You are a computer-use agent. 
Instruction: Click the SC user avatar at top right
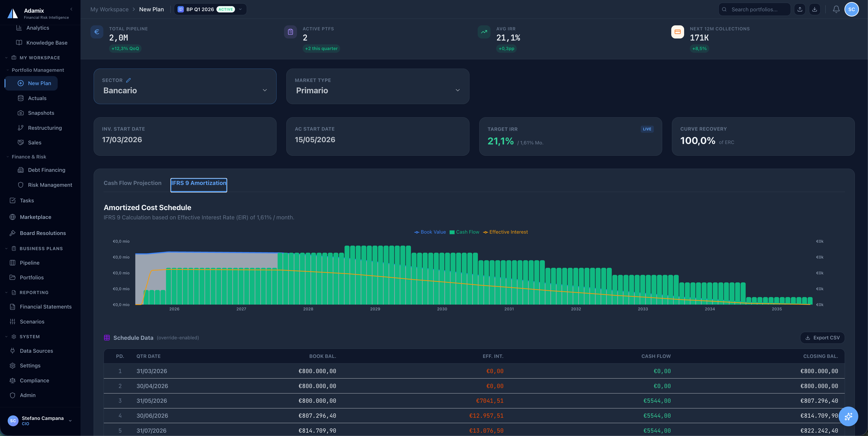point(851,9)
